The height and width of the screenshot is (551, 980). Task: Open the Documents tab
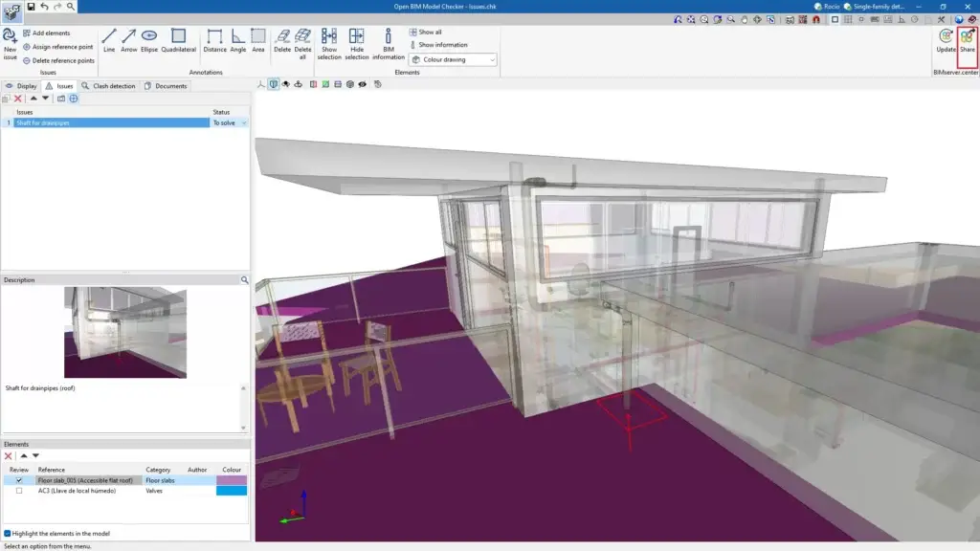166,86
